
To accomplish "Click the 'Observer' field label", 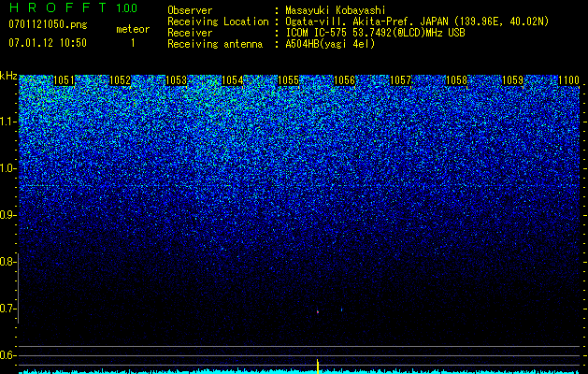I will [x=190, y=10].
